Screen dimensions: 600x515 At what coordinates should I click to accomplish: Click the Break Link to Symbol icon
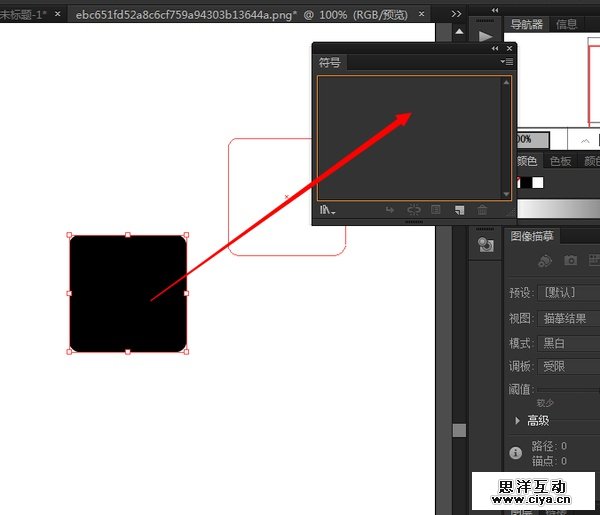[x=414, y=210]
